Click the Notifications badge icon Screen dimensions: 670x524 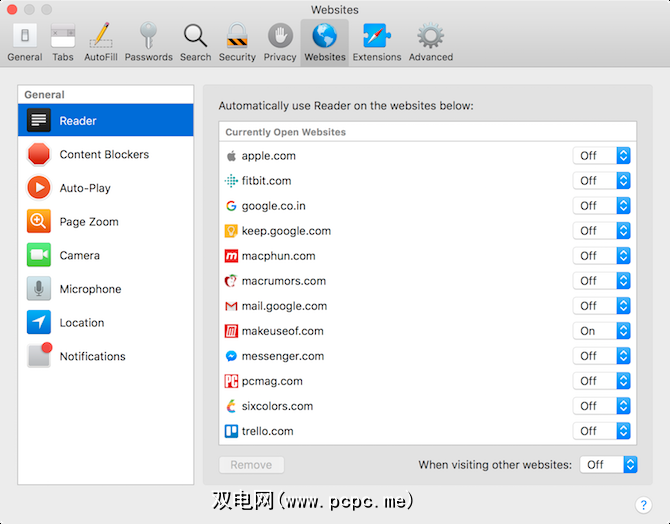coord(40,355)
